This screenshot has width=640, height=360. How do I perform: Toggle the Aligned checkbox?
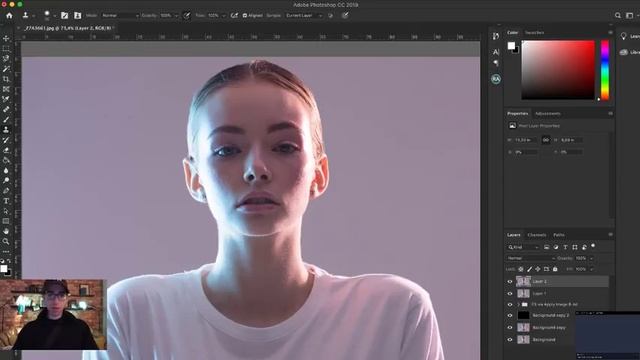(245, 16)
